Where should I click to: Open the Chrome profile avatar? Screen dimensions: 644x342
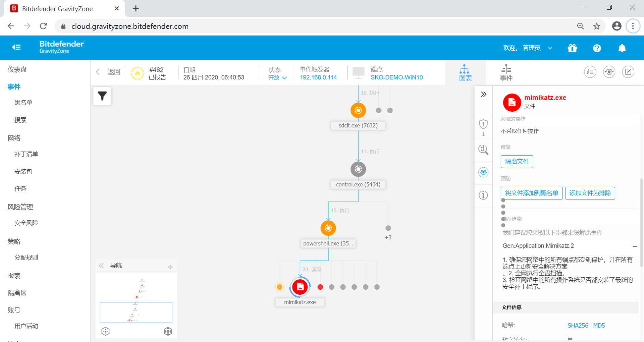(617, 26)
